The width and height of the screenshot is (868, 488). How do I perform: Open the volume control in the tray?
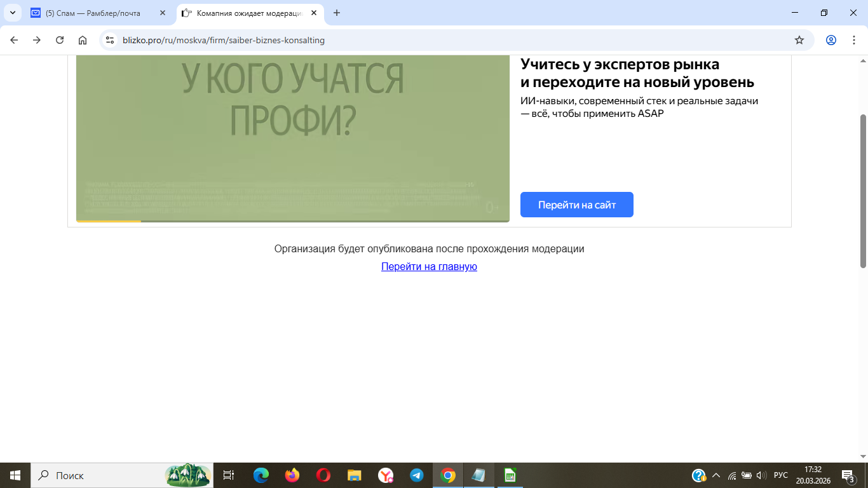pyautogui.click(x=761, y=475)
